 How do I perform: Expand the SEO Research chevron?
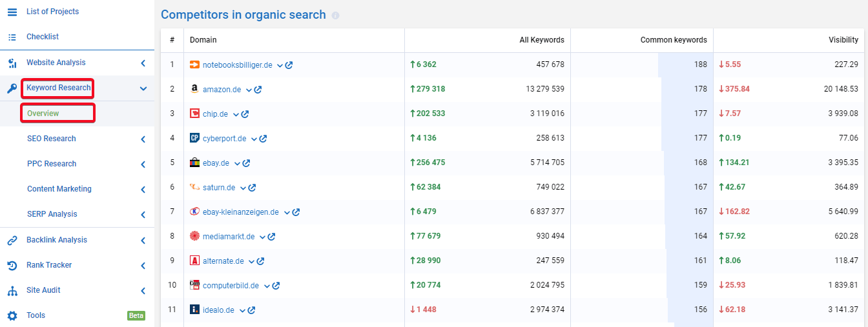143,139
